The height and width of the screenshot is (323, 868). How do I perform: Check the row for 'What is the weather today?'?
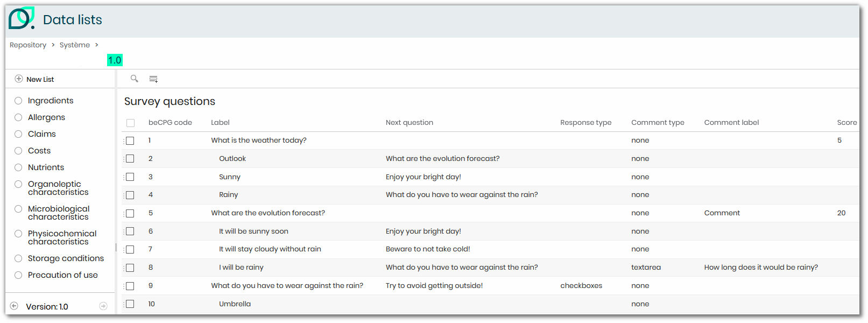[130, 141]
